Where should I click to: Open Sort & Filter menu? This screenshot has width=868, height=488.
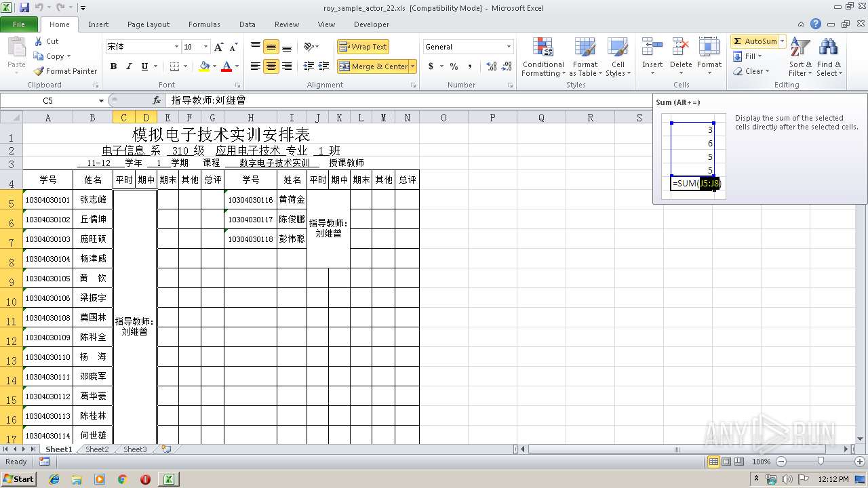(800, 58)
